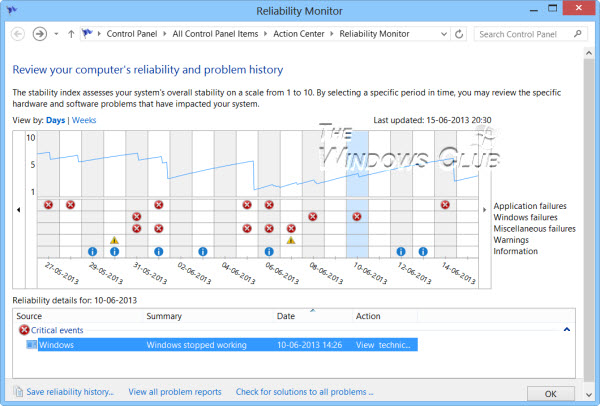Viewport: 600px width, 406px height.
Task: Expand arrow after All Control Panel Items
Action: coord(266,34)
